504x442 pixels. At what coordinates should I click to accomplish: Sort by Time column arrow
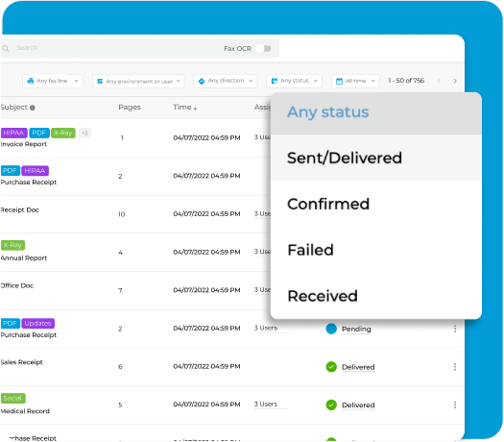tap(195, 108)
